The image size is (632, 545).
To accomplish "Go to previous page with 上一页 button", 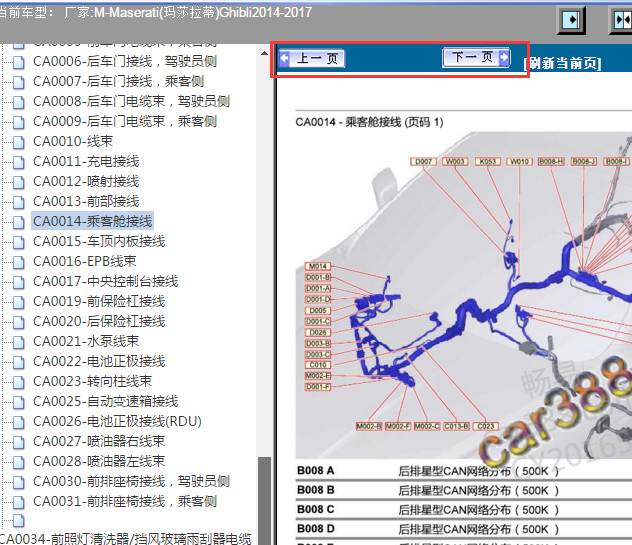I will pyautogui.click(x=312, y=59).
